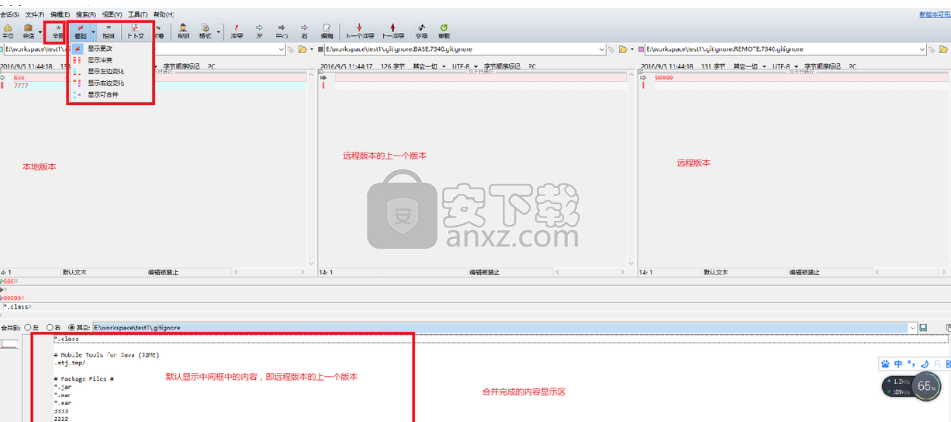Viewport: 951px width, 422px height.
Task: Browse folder icon for the REMOTE file path
Action: pyautogui.click(x=942, y=49)
